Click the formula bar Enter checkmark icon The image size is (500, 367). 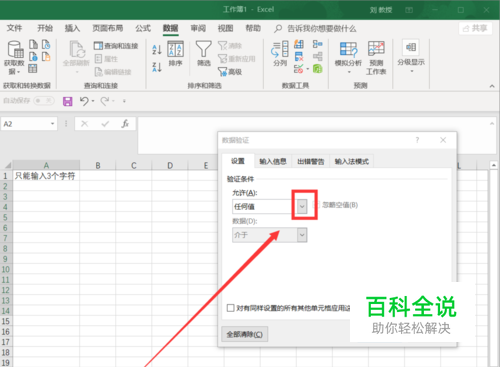click(x=105, y=124)
